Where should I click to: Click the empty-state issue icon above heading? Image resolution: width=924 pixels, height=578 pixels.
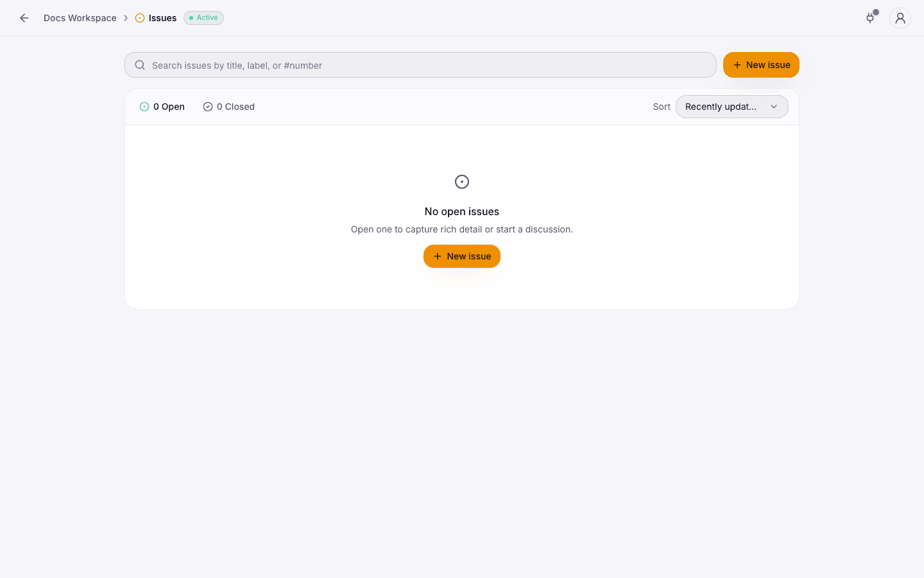pyautogui.click(x=462, y=182)
